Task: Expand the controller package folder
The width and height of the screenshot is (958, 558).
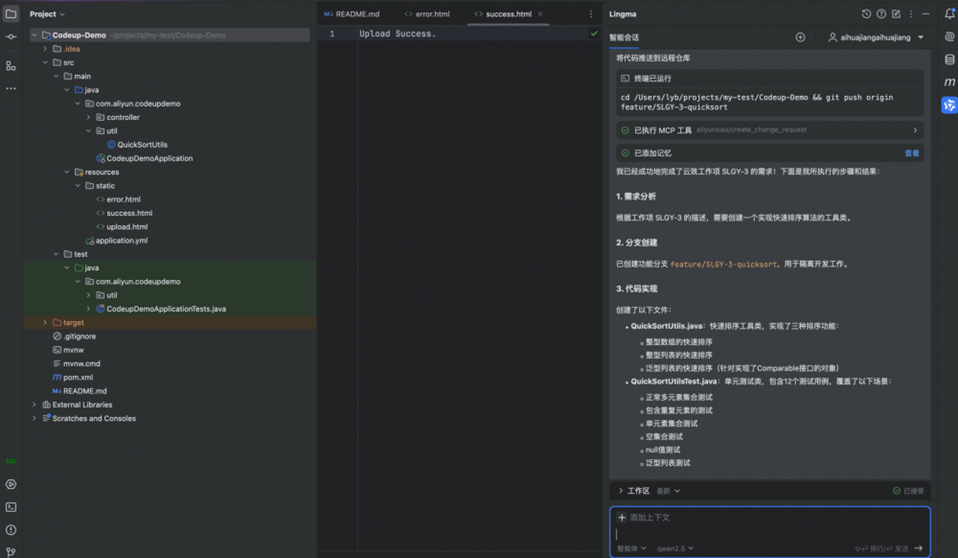Action: click(89, 117)
